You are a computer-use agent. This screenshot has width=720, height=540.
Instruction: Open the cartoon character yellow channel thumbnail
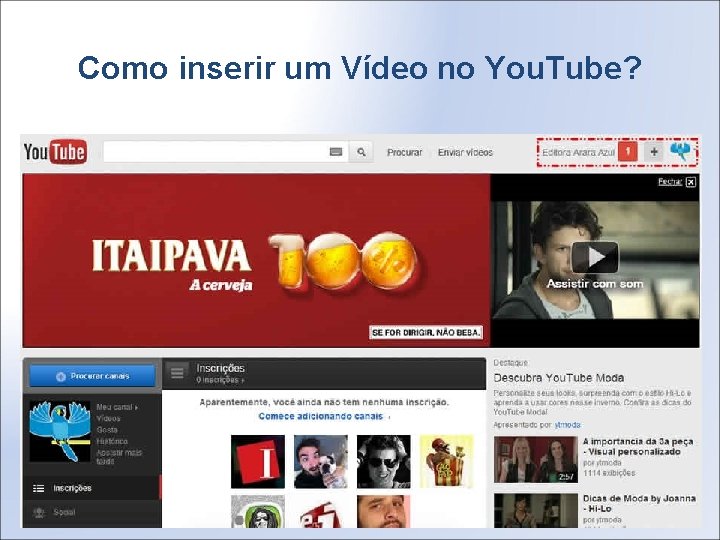click(446, 461)
